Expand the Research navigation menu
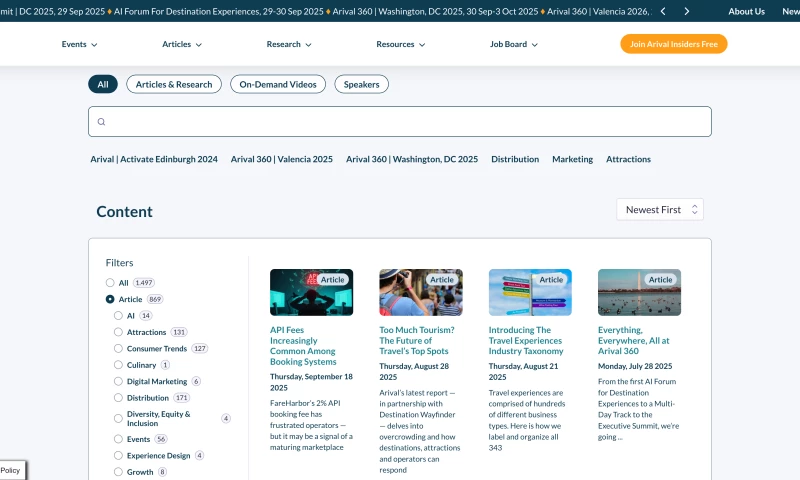The image size is (800, 480). pyautogui.click(x=289, y=44)
